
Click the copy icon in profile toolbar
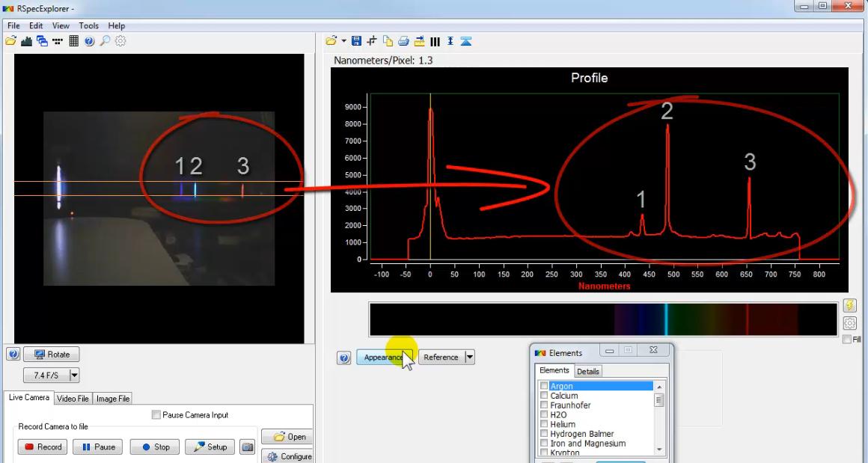[388, 40]
